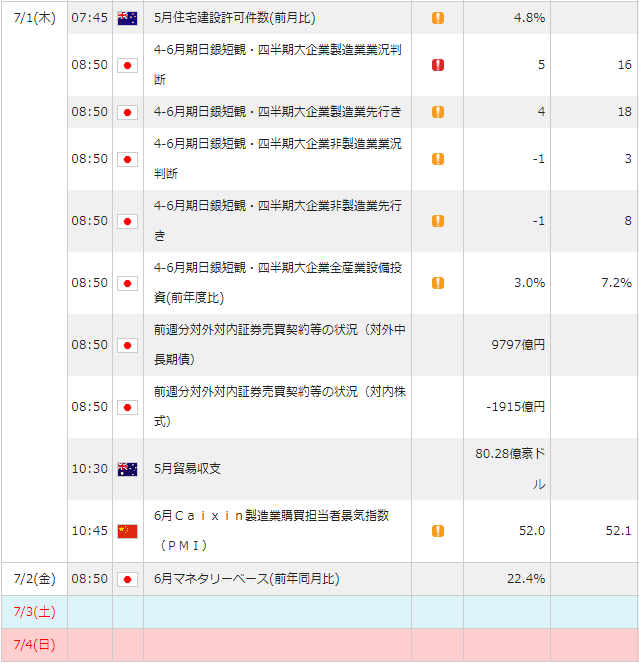Click the 4.8% previous value
The width and height of the screenshot is (639, 663).
(x=529, y=18)
